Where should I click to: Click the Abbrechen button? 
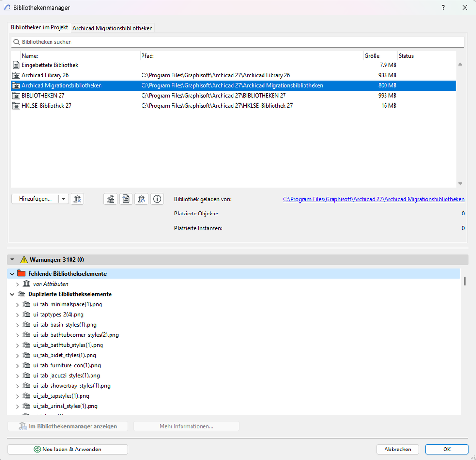coord(398,449)
